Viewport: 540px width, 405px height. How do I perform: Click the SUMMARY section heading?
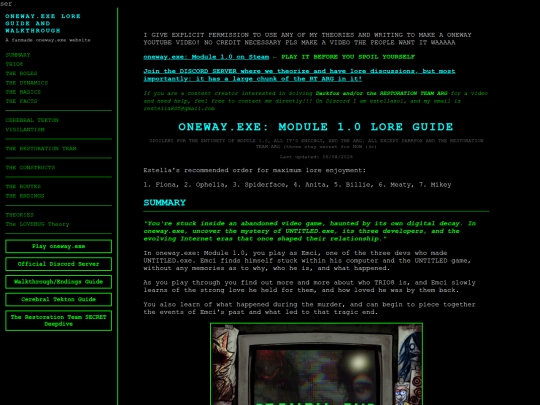(x=165, y=202)
